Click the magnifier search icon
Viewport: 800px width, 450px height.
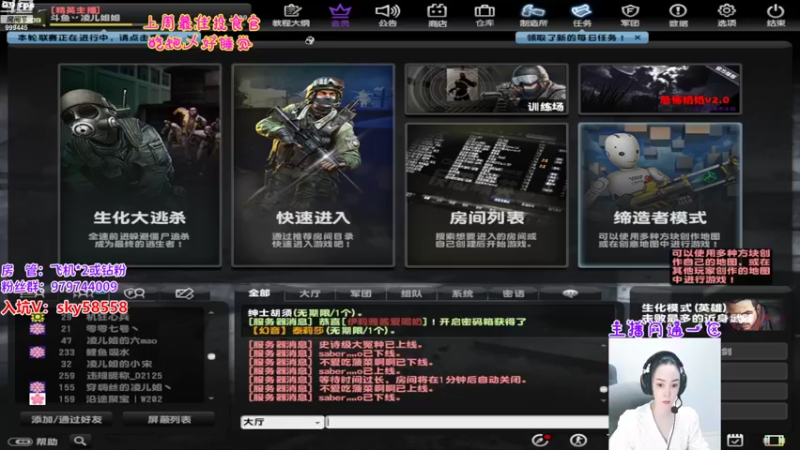point(80,440)
